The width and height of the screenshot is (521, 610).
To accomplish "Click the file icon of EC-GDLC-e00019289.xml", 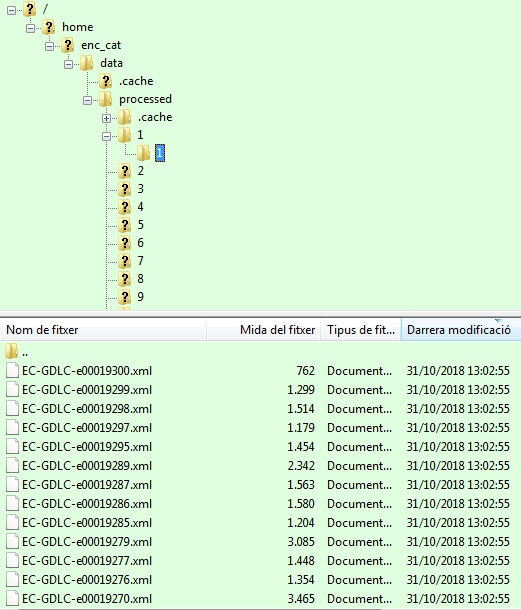I will (x=12, y=466).
